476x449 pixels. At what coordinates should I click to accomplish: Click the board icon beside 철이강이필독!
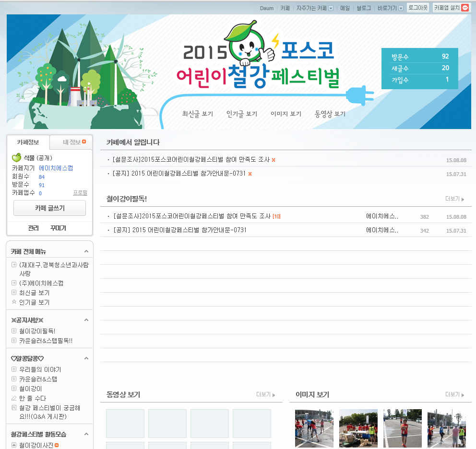click(13, 331)
